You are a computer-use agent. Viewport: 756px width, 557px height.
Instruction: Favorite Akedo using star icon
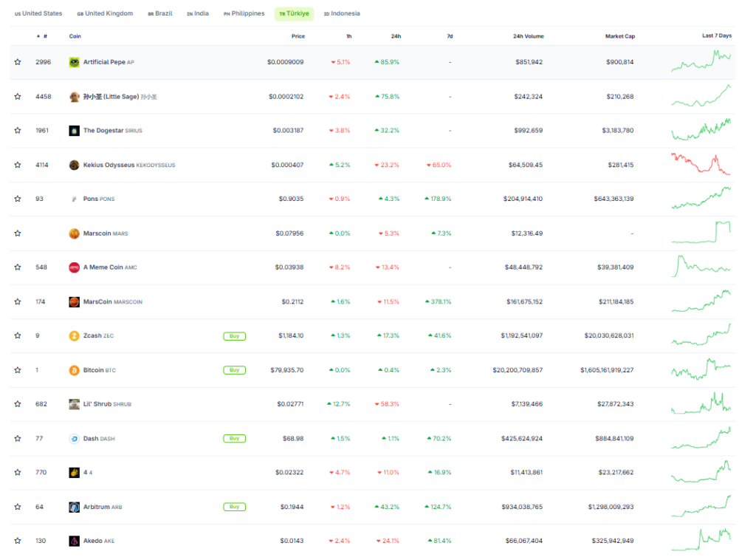[x=18, y=541]
